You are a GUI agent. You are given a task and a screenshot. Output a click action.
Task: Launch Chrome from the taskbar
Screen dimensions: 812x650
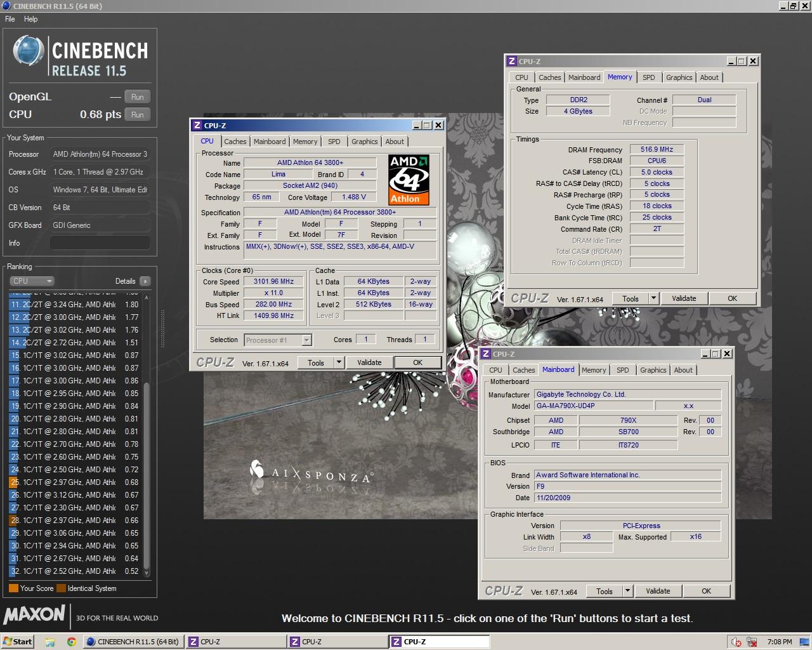(72, 642)
